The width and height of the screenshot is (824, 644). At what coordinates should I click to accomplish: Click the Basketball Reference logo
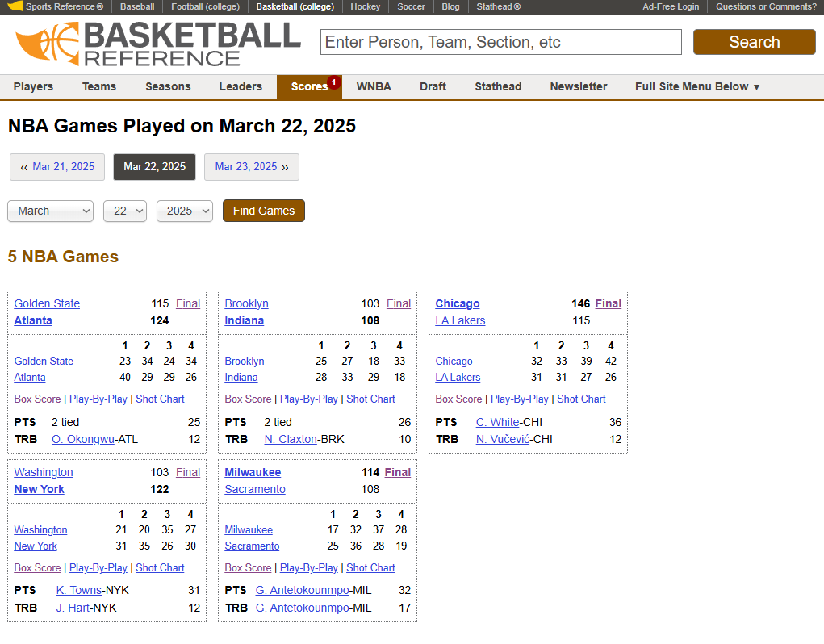tap(157, 44)
